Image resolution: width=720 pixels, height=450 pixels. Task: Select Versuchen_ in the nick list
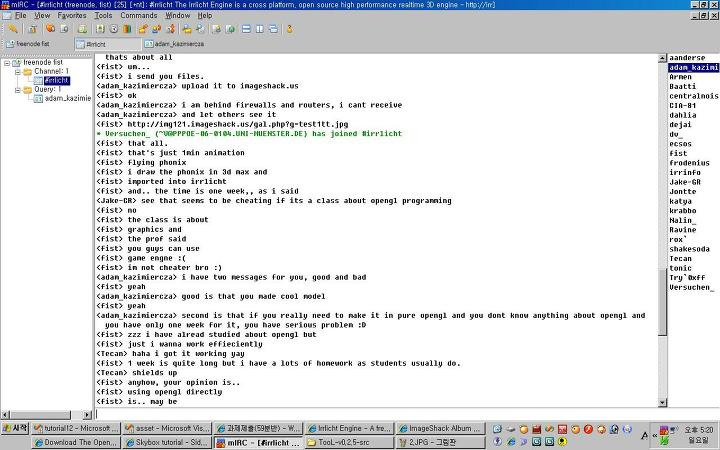pyautogui.click(x=693, y=287)
